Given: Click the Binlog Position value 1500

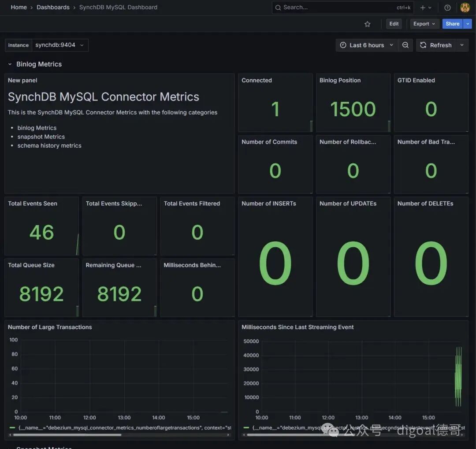Looking at the screenshot, I should click(353, 109).
